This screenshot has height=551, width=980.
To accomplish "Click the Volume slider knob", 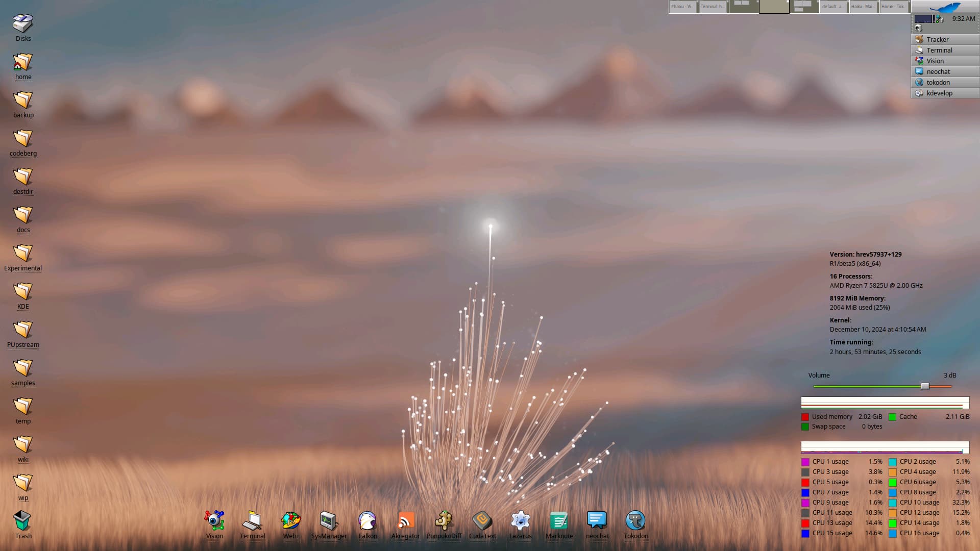I will tap(925, 386).
